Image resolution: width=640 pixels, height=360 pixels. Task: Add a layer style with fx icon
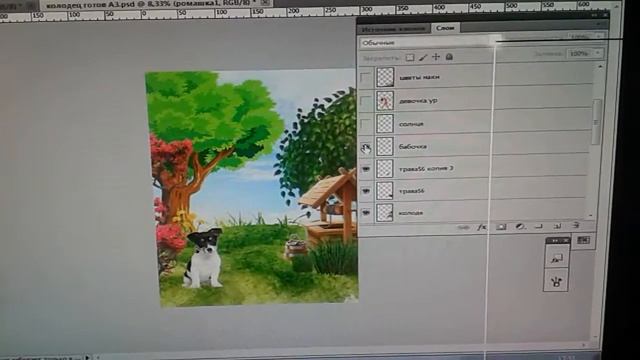[482, 227]
